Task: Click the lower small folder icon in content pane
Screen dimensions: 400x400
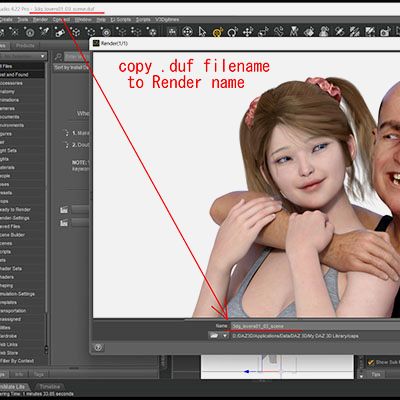Action: [x=64, y=223]
